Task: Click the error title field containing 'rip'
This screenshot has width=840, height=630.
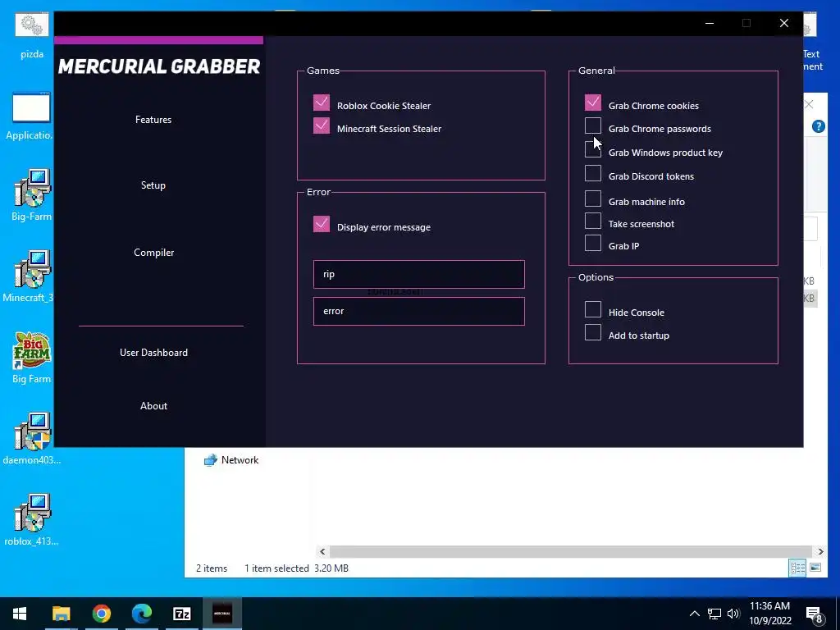Action: tap(419, 274)
